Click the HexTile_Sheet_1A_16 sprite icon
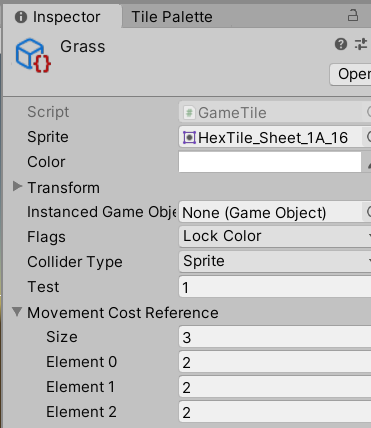The width and height of the screenshot is (371, 428). coord(189,137)
